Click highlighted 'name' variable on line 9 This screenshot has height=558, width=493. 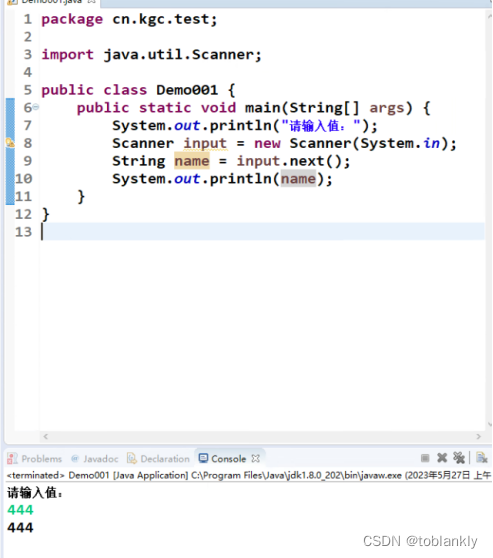[192, 161]
